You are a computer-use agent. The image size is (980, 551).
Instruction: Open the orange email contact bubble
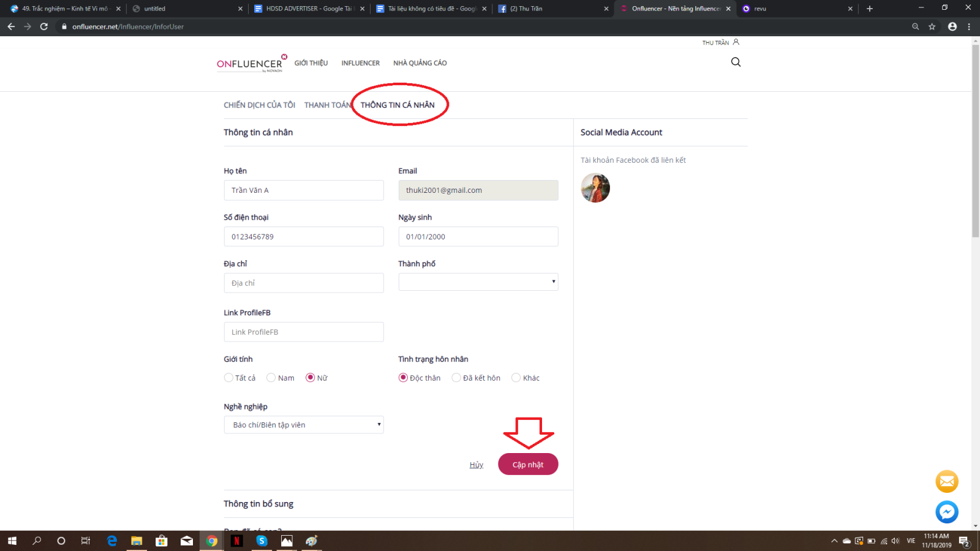(947, 481)
